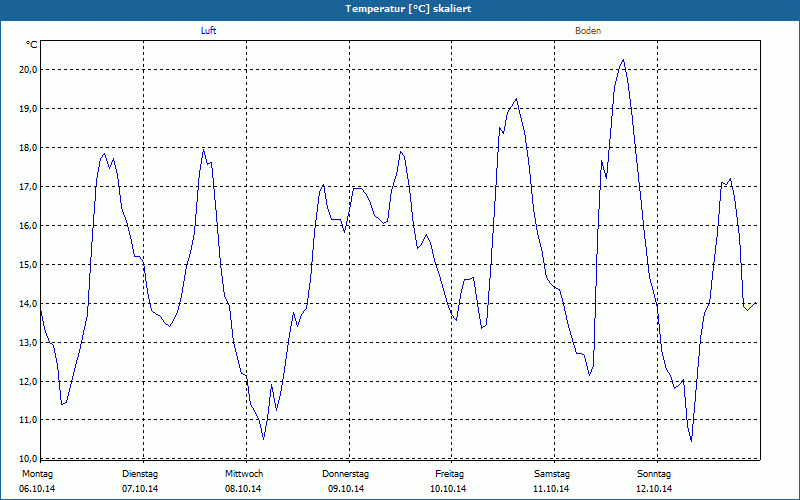Select the 'Mittwoch' day label
Viewport: 800px width, 500px height.
(244, 474)
